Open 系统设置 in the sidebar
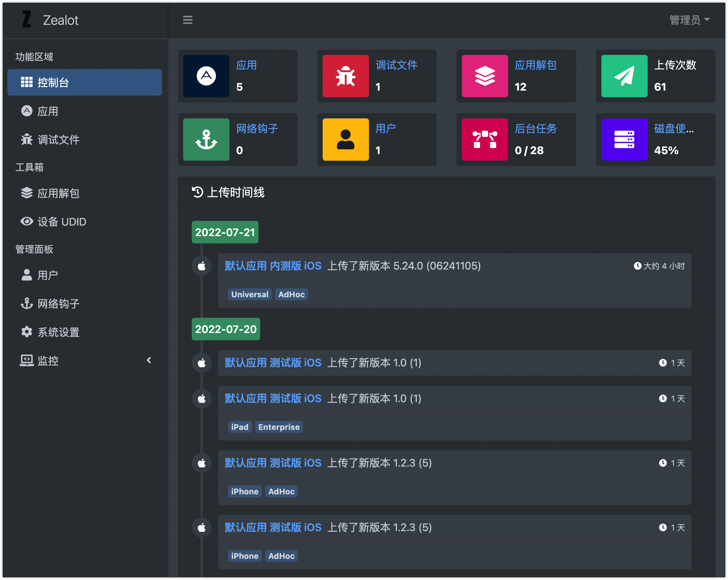This screenshot has height=580, width=728. pos(84,332)
